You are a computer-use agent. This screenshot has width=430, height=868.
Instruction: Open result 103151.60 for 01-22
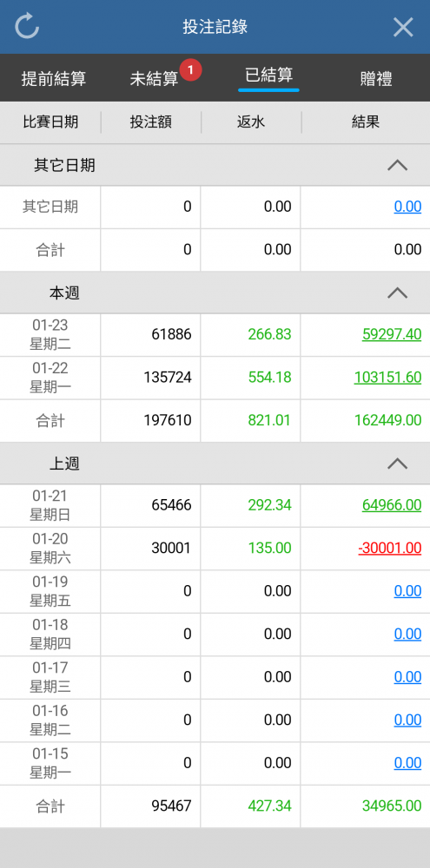pyautogui.click(x=388, y=378)
